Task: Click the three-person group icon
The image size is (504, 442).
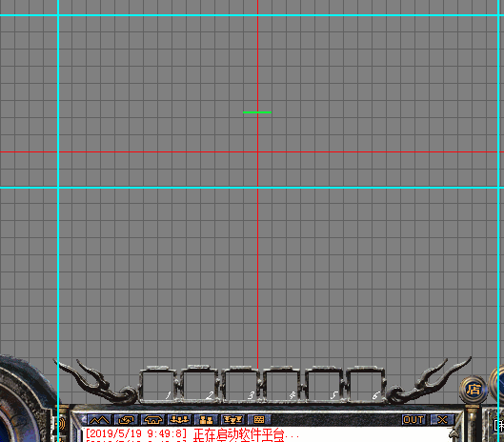Action: (x=180, y=420)
